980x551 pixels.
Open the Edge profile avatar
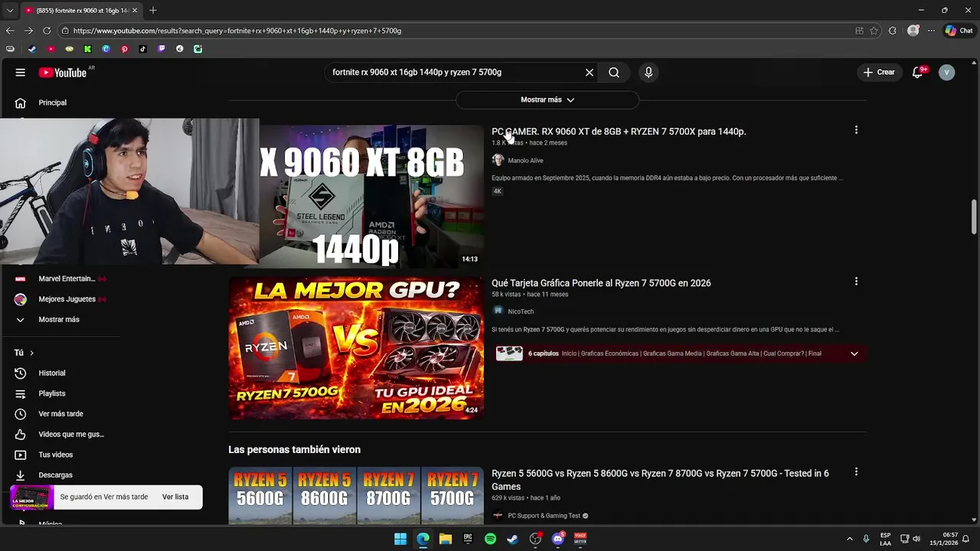[x=913, y=31]
